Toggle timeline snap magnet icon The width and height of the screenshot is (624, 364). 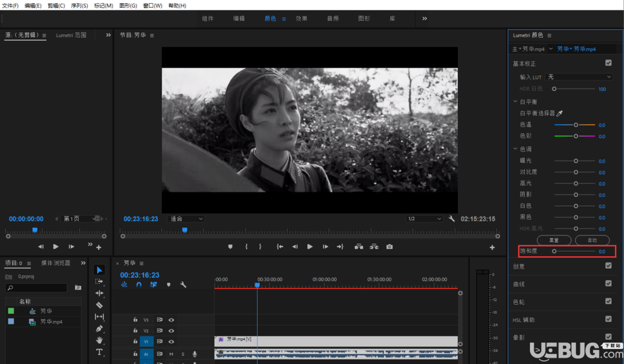coord(139,285)
